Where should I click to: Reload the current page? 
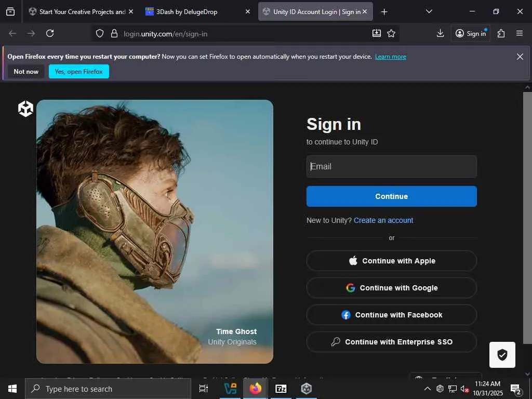(50, 33)
